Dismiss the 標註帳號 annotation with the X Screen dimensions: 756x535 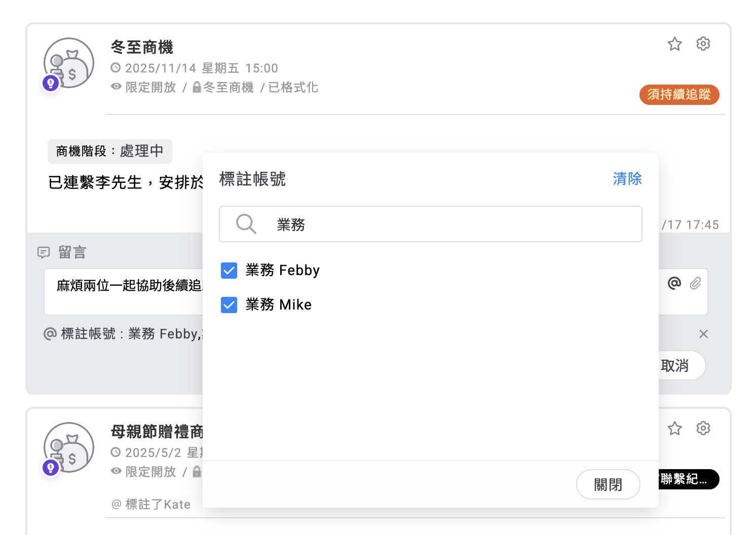coord(703,334)
